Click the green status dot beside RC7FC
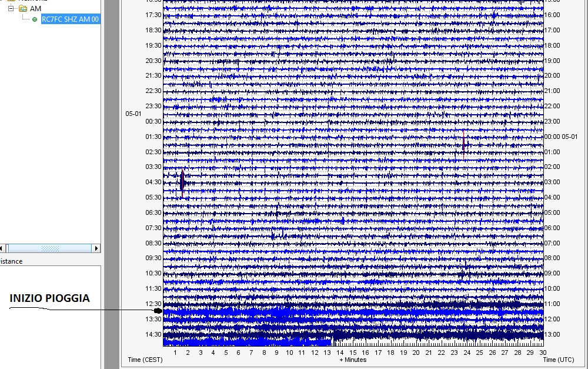 (35, 19)
